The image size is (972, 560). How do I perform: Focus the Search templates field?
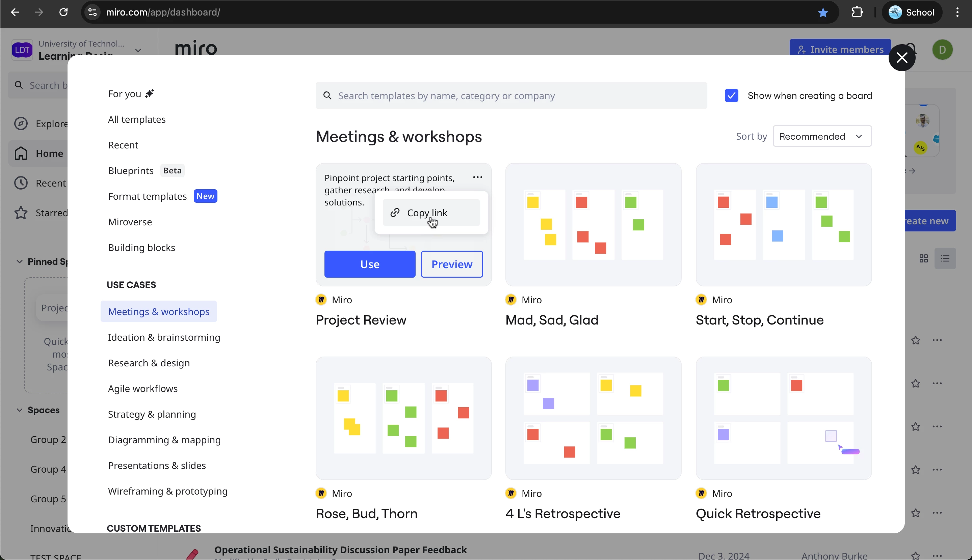click(511, 96)
